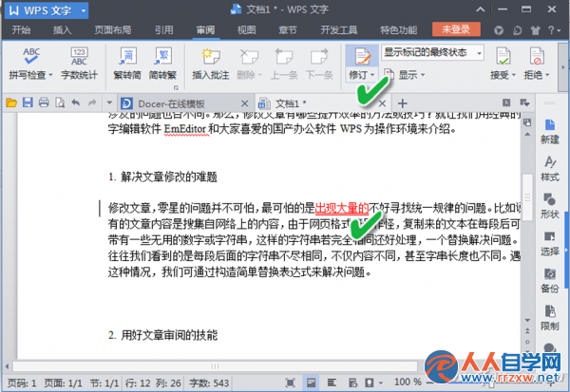Go to previous comment (上一条)
The height and width of the screenshot is (392, 570).
point(284,64)
